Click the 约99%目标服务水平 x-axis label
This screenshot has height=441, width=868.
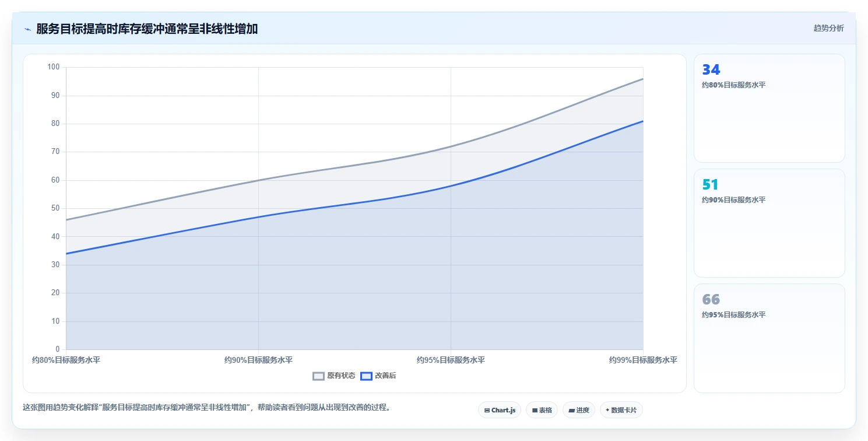pyautogui.click(x=643, y=360)
